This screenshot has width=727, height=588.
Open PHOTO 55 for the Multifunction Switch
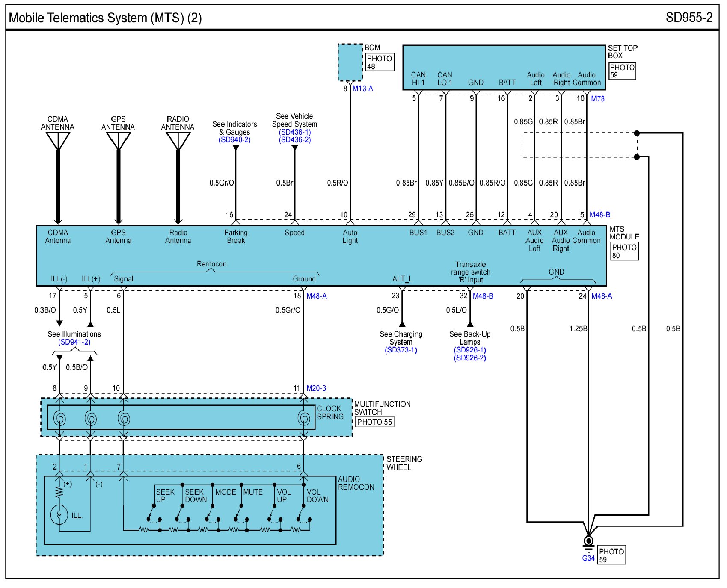tap(374, 422)
